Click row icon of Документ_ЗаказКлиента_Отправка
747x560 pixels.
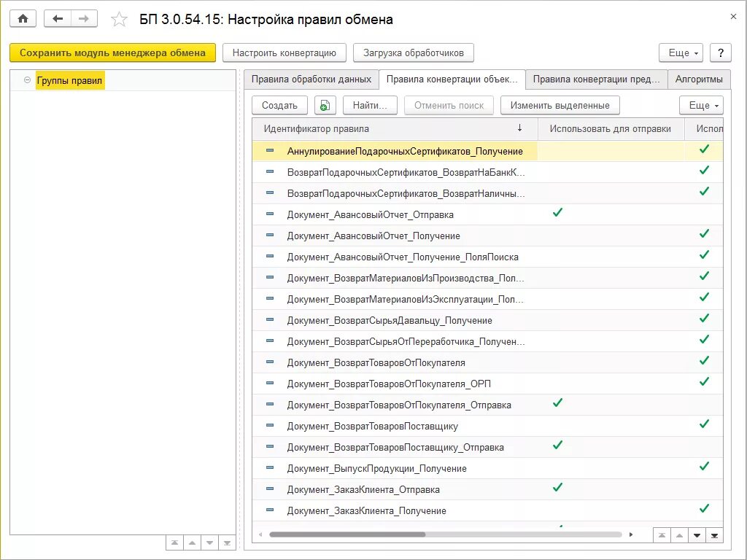[x=270, y=489]
